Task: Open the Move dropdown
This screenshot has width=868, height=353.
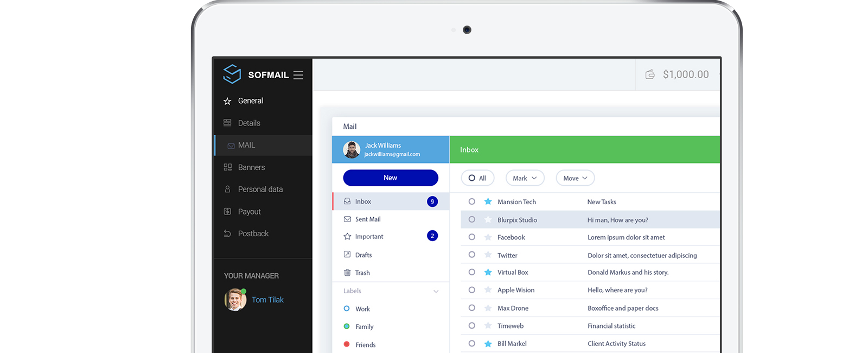Action: click(575, 178)
